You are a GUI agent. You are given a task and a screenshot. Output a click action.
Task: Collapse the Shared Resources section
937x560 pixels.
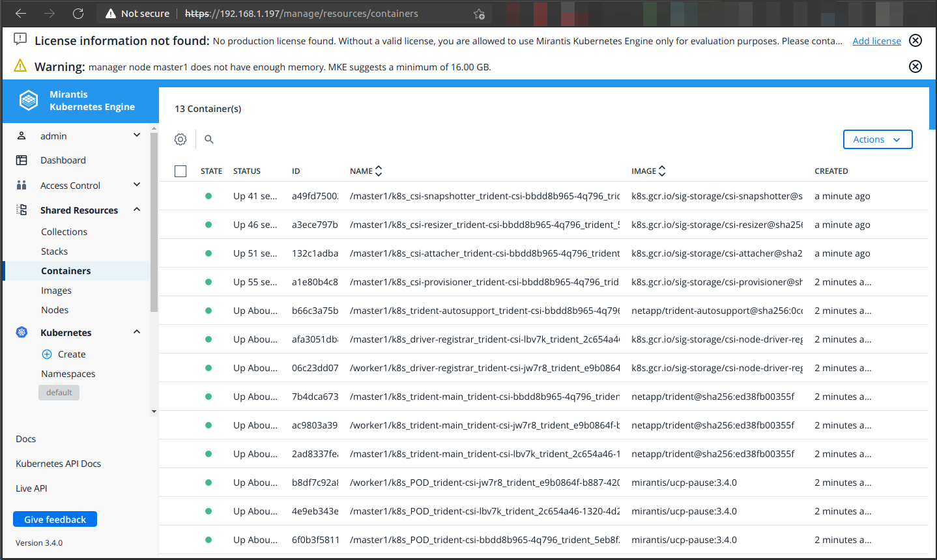click(x=137, y=209)
